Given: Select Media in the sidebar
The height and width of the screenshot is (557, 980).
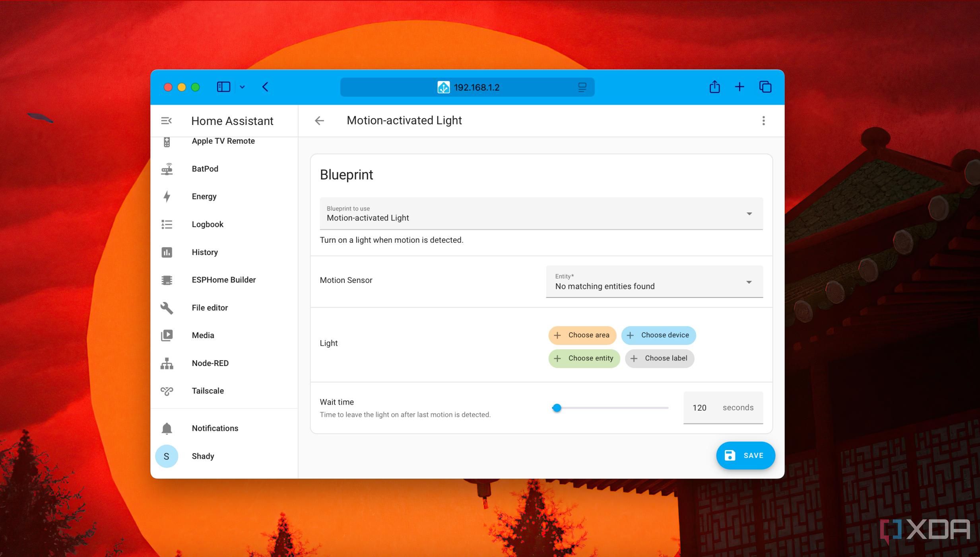Looking at the screenshot, I should click(203, 335).
